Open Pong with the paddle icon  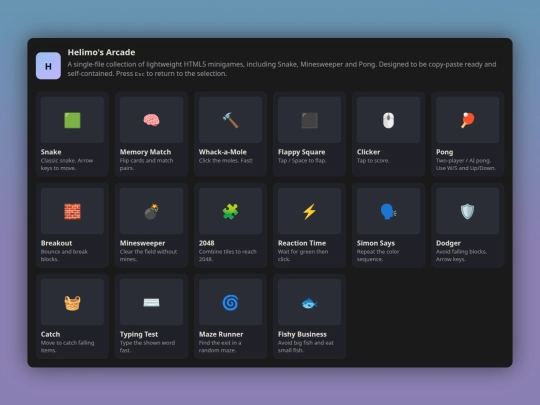click(467, 120)
